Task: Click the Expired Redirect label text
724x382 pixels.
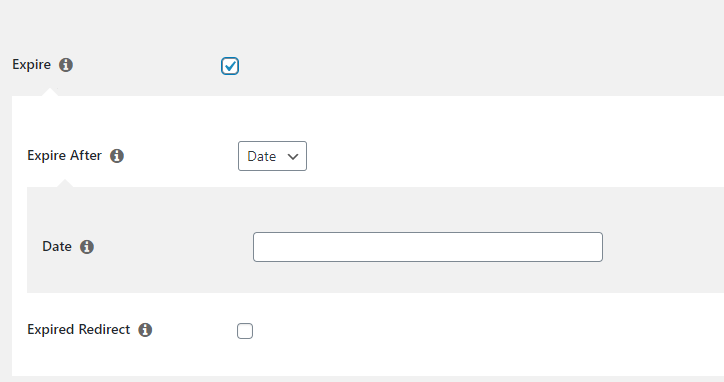Action: point(78,330)
